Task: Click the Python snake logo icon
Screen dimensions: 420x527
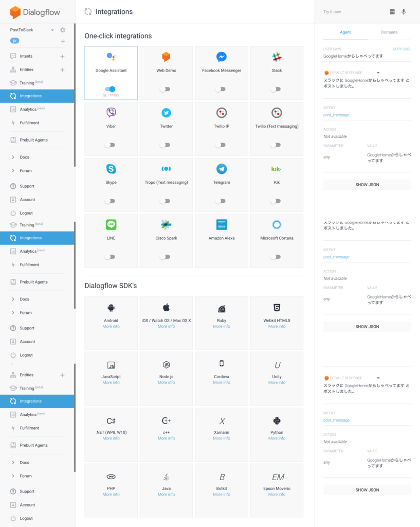Action: (x=277, y=420)
